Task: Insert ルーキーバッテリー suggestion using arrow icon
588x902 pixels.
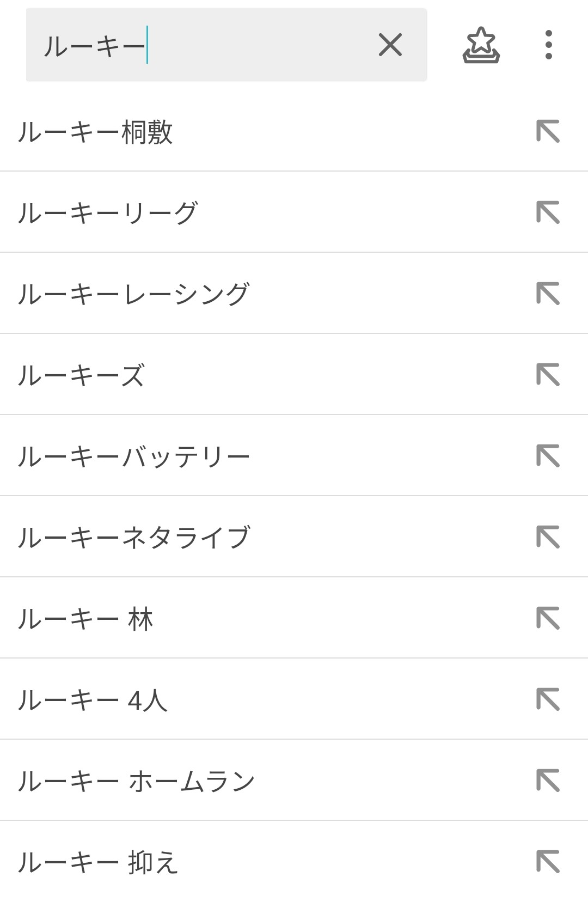Action: click(548, 456)
